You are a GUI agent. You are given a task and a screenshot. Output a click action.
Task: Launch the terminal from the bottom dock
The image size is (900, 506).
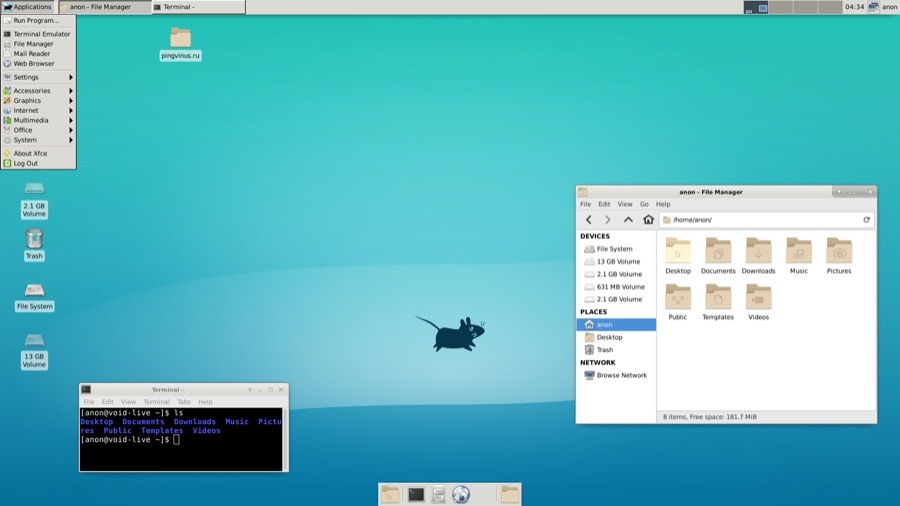[x=416, y=495]
